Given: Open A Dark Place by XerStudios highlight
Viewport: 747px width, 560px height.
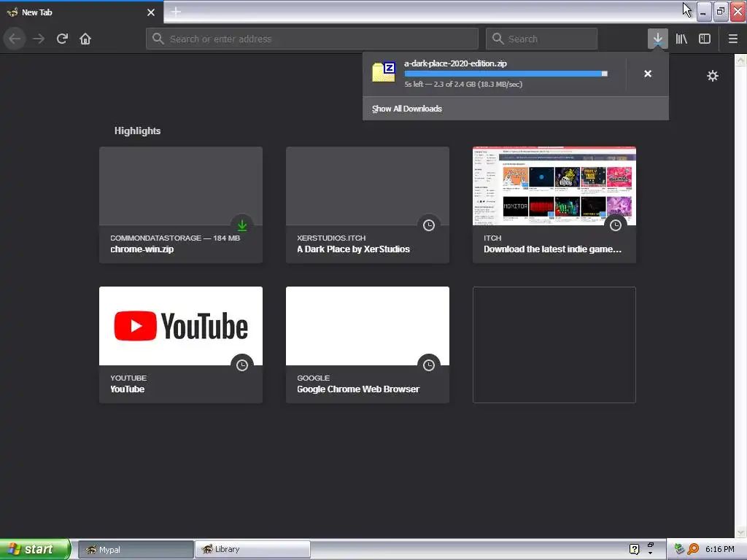Looking at the screenshot, I should [368, 205].
